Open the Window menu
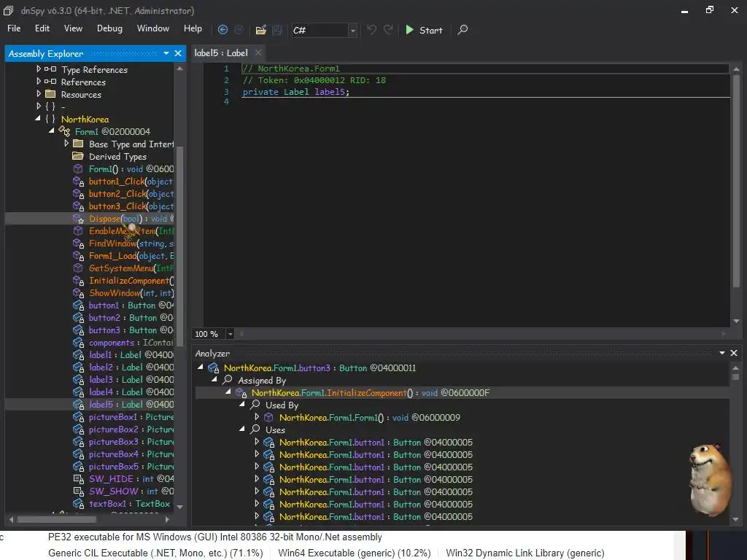This screenshot has height=560, width=747. [x=153, y=28]
